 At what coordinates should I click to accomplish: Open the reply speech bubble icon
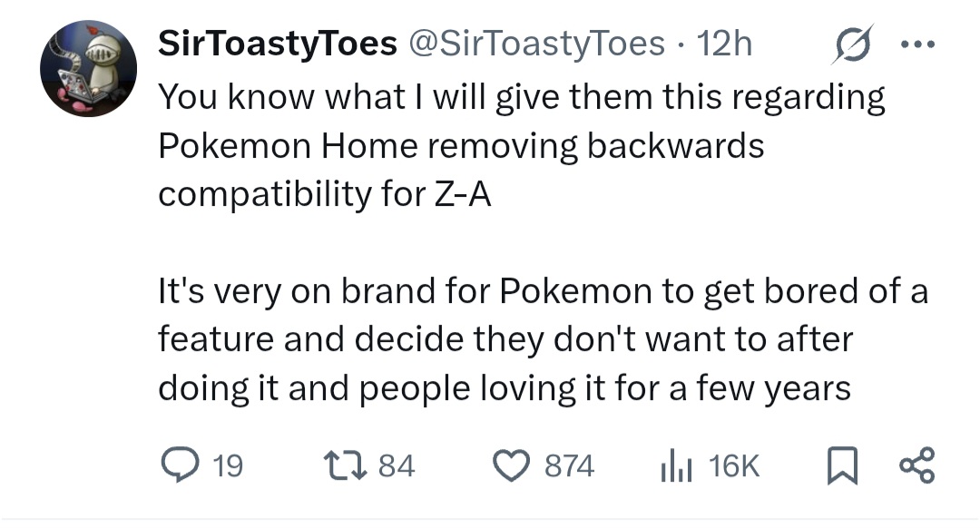coord(180,466)
